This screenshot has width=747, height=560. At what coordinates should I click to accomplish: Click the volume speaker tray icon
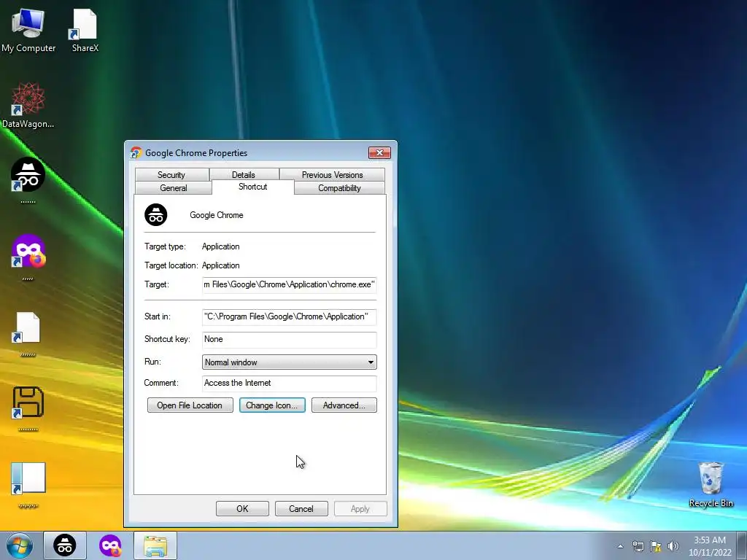tap(673, 546)
